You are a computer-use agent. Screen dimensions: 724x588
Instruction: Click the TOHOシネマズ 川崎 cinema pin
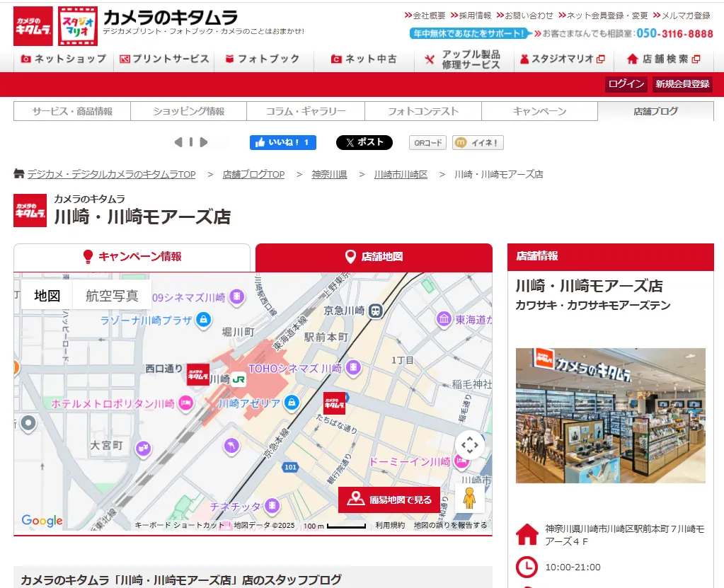(354, 368)
